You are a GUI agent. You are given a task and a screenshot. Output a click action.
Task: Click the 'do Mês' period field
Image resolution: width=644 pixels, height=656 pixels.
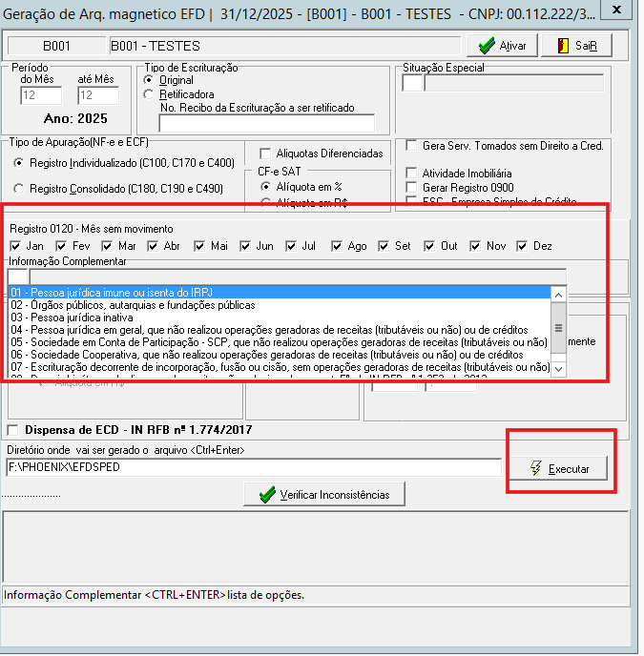[x=41, y=95]
